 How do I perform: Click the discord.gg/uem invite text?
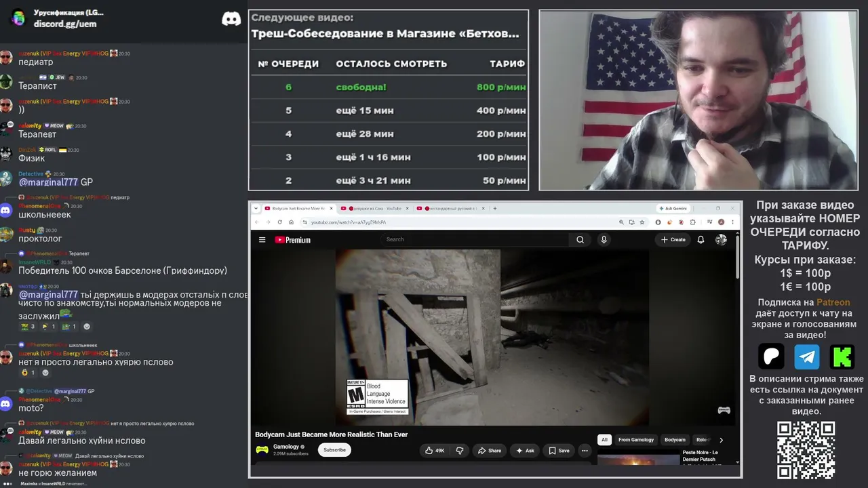65,24
